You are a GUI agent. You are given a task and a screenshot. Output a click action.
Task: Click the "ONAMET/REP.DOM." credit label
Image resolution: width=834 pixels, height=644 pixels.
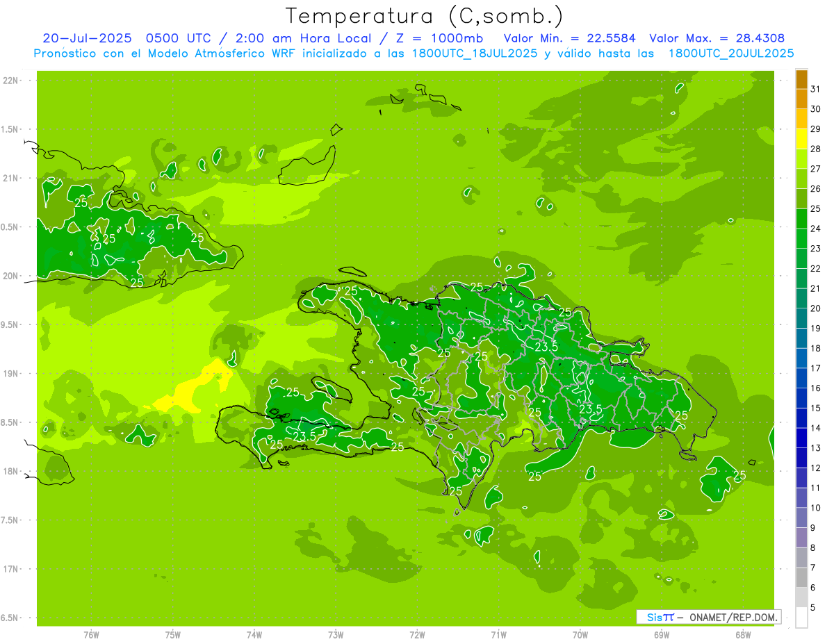(735, 617)
